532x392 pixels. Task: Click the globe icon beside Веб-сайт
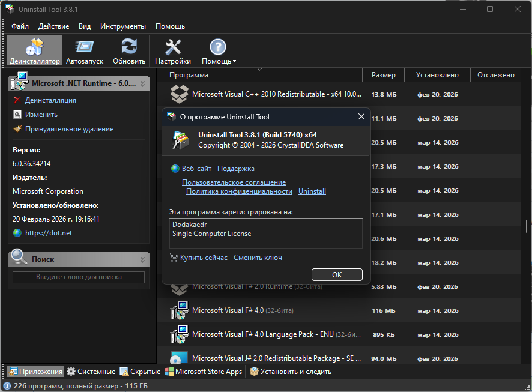(175, 169)
